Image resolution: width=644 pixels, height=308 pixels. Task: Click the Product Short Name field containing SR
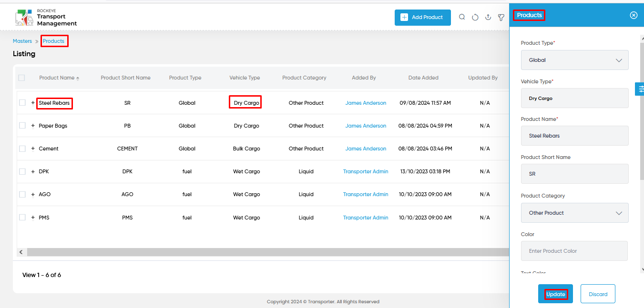[x=575, y=174]
